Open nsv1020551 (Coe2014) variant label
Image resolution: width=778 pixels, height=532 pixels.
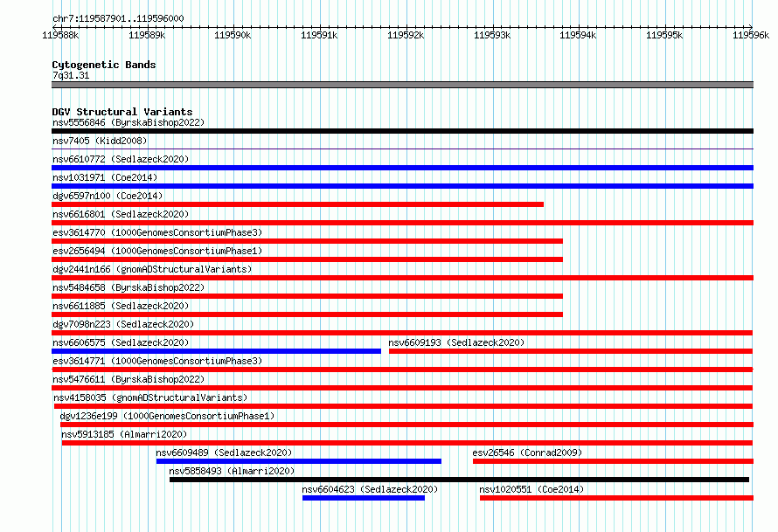pos(531,489)
